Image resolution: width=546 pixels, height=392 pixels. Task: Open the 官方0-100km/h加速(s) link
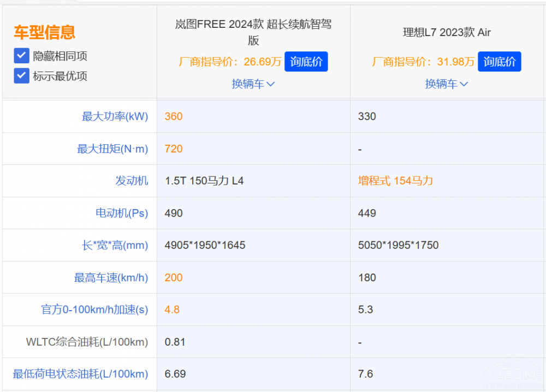coord(95,310)
